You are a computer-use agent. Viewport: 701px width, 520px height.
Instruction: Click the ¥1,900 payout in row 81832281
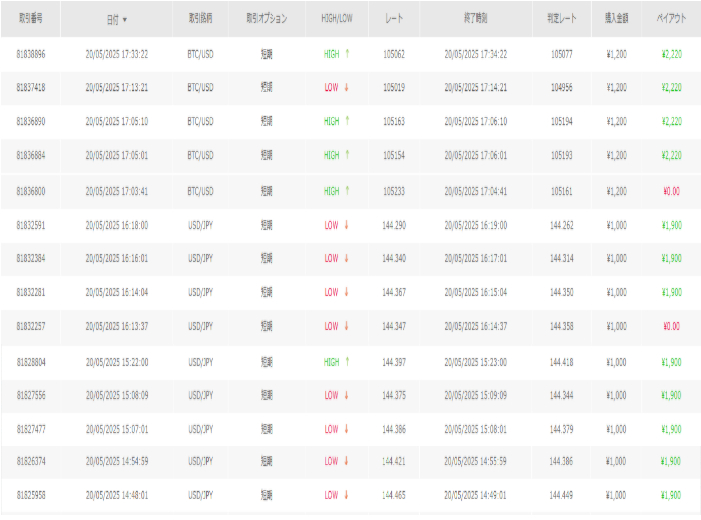[x=671, y=292]
